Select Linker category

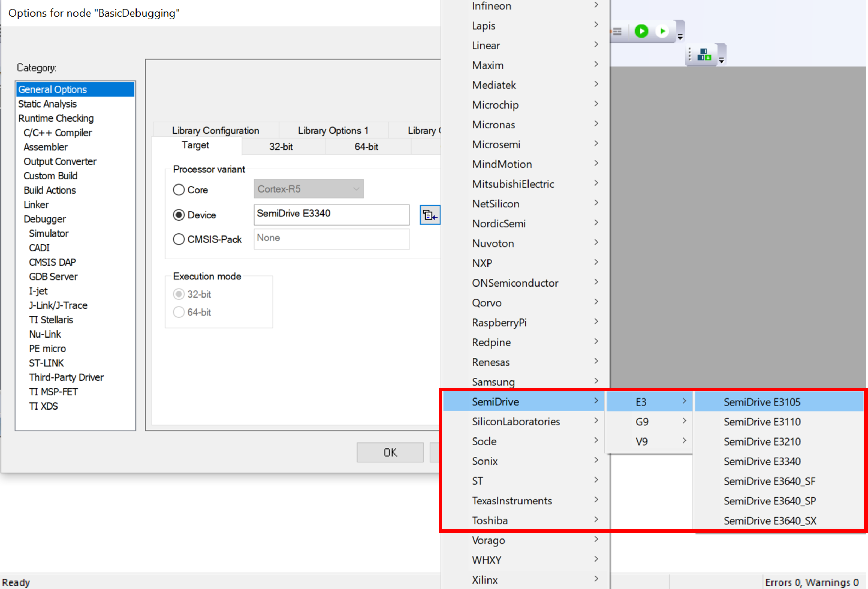click(75, 204)
